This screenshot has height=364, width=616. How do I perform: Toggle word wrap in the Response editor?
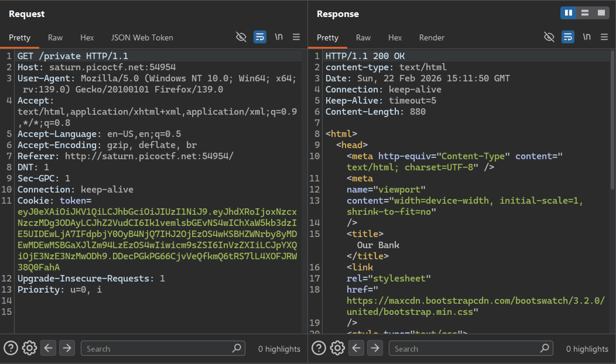point(568,37)
